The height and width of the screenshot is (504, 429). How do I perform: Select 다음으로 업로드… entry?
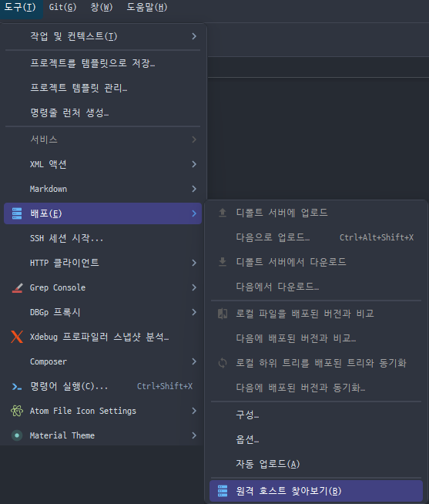[316, 237]
